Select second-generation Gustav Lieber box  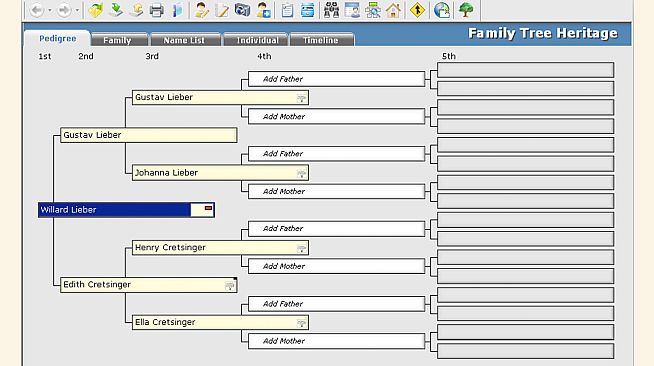coord(148,135)
